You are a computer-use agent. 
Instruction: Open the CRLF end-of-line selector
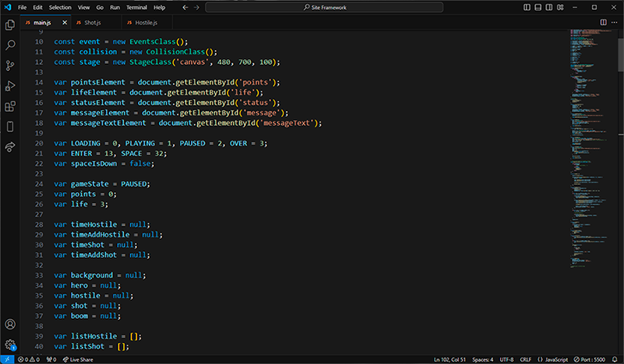(525, 359)
